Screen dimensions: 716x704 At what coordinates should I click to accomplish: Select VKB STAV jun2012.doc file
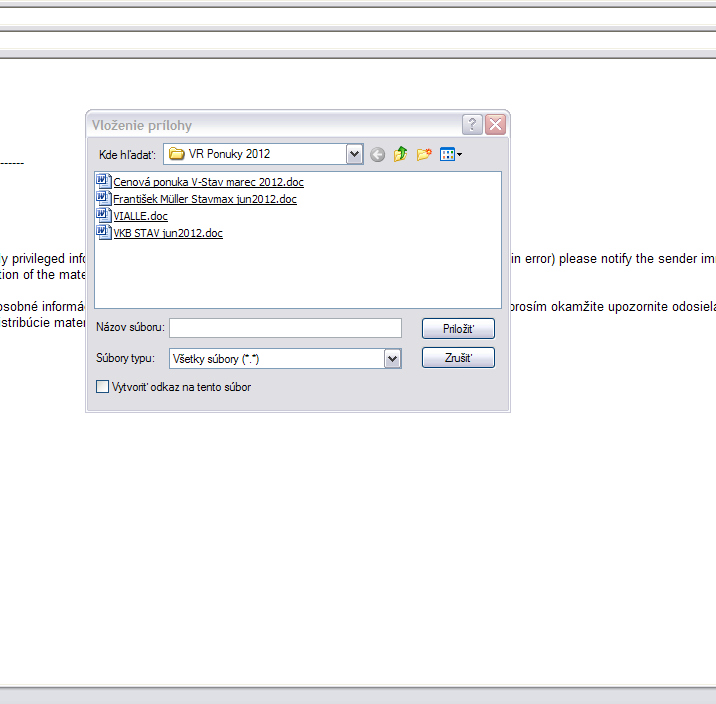point(168,233)
